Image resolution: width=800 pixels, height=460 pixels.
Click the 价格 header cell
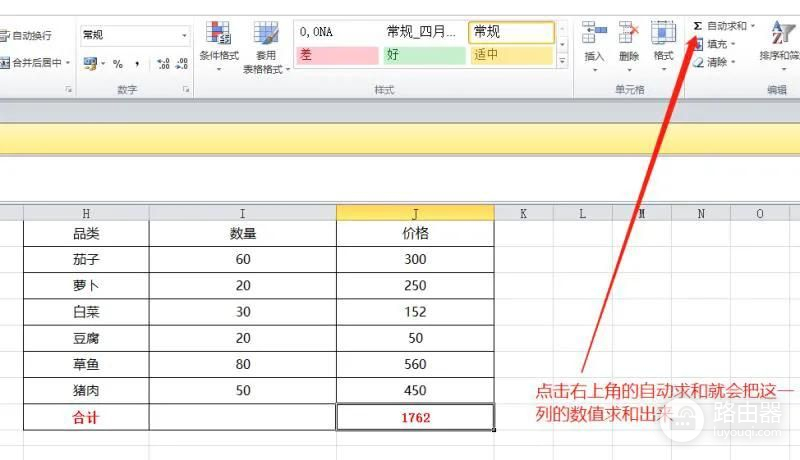(415, 234)
